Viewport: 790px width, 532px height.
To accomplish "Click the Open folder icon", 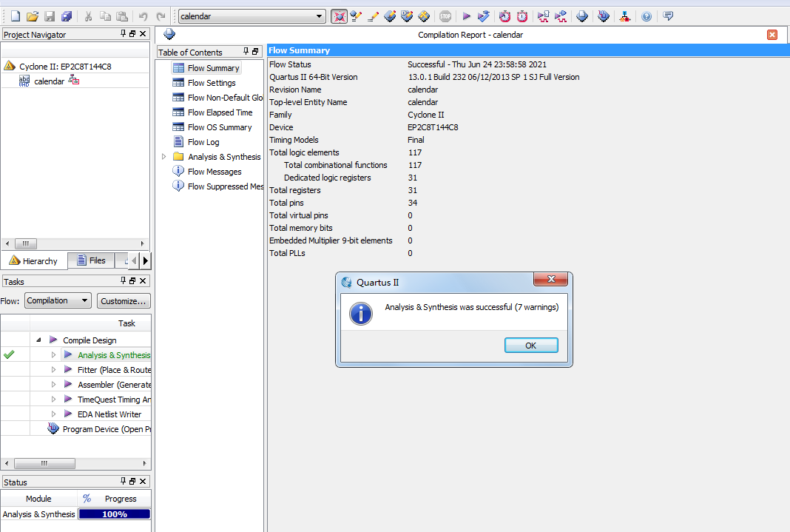I will [x=33, y=16].
